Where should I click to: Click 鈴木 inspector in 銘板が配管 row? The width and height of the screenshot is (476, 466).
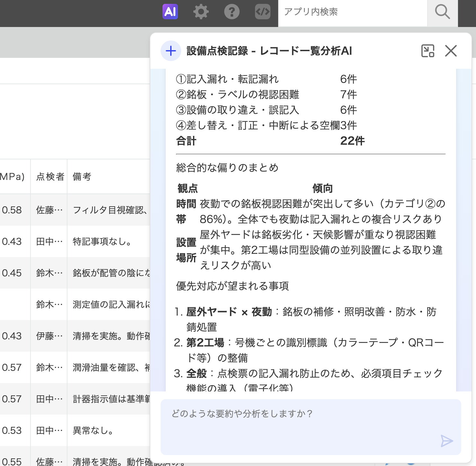pyautogui.click(x=49, y=273)
